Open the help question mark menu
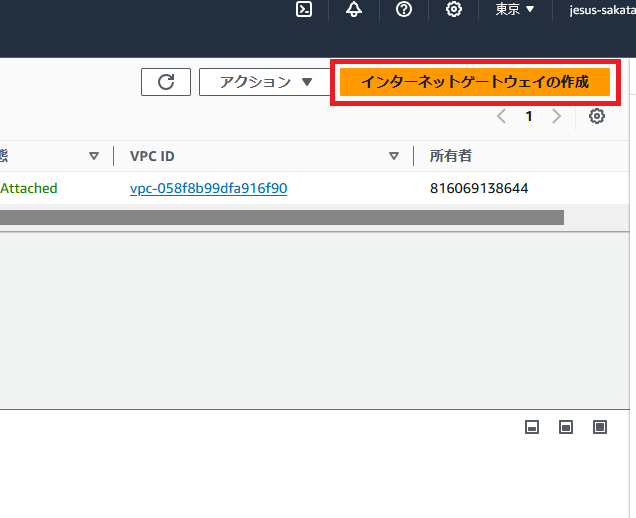 click(x=404, y=9)
